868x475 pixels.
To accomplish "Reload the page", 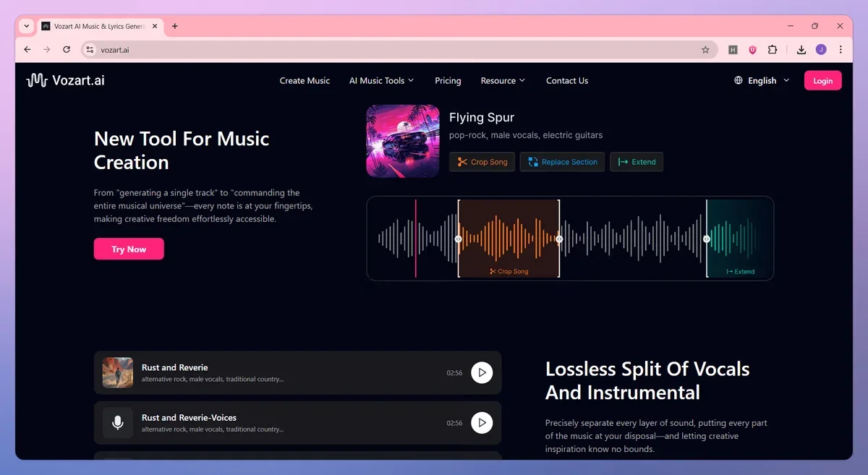I will tap(67, 50).
